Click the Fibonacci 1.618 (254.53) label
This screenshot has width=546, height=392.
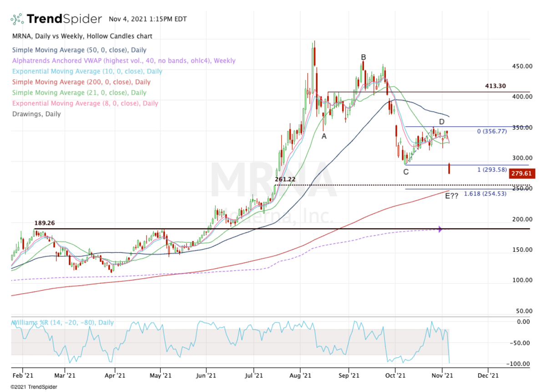click(x=486, y=194)
